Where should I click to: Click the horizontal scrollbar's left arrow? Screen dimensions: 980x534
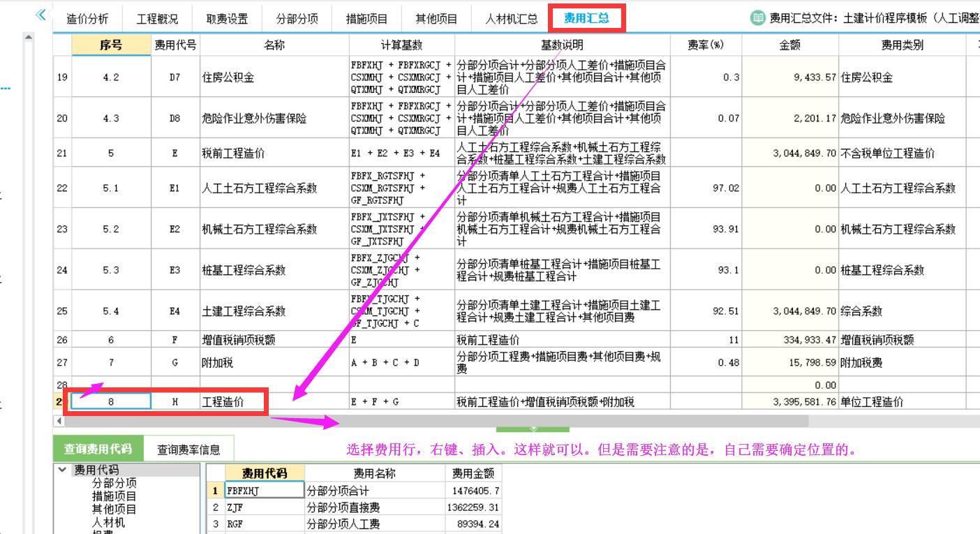[x=59, y=422]
